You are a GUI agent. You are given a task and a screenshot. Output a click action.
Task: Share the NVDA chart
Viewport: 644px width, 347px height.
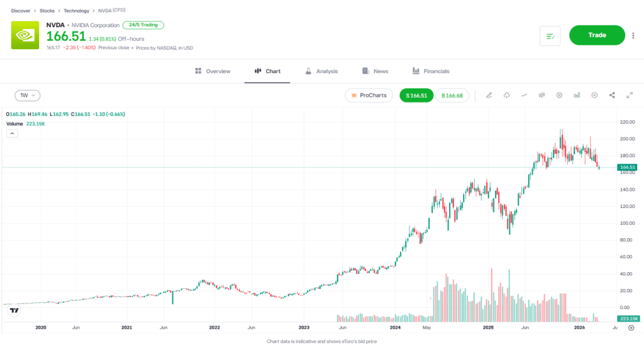pyautogui.click(x=612, y=95)
